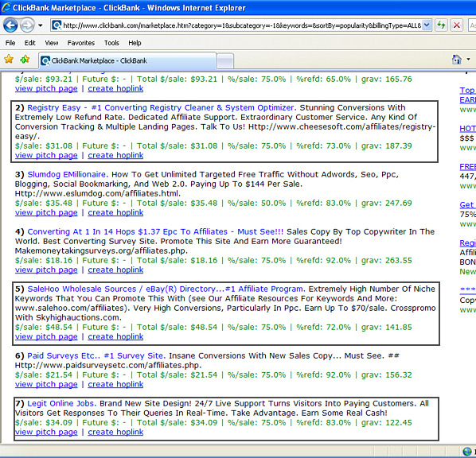Image resolution: width=476 pixels, height=458 pixels.
Task: Click create hoplink under listing 4
Action: tap(115, 270)
